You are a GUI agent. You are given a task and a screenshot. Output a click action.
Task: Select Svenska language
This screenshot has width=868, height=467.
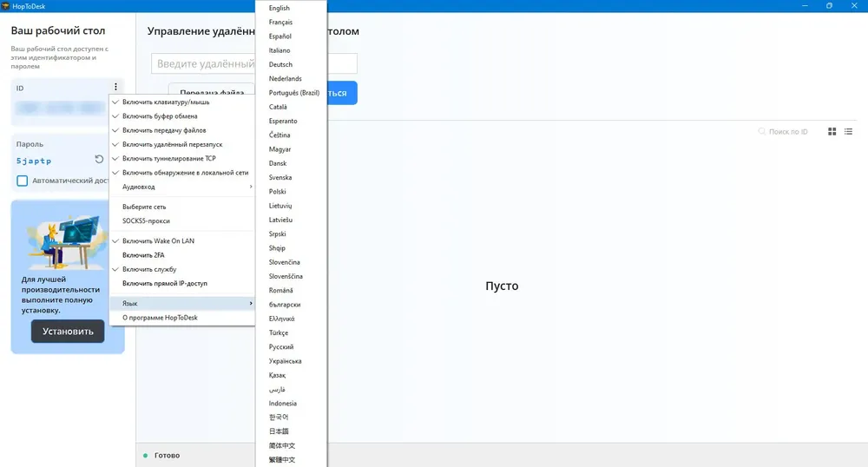[291, 177]
